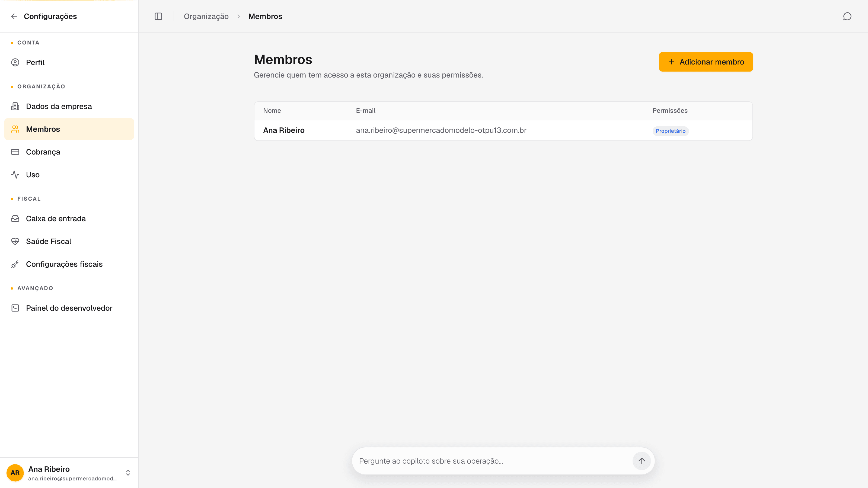868x488 pixels.
Task: Click the CONTA section label
Action: coord(28,43)
